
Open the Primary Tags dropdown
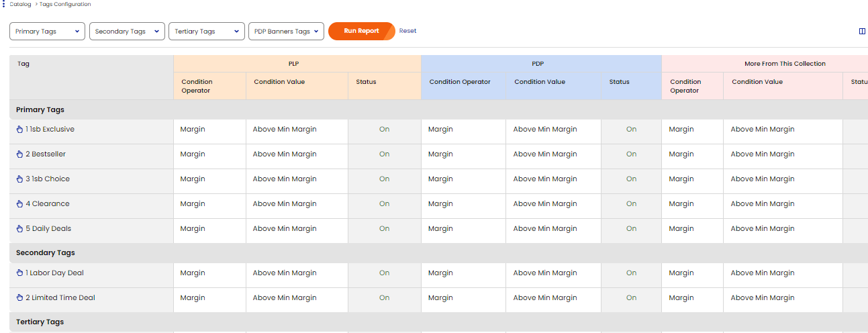tap(47, 32)
